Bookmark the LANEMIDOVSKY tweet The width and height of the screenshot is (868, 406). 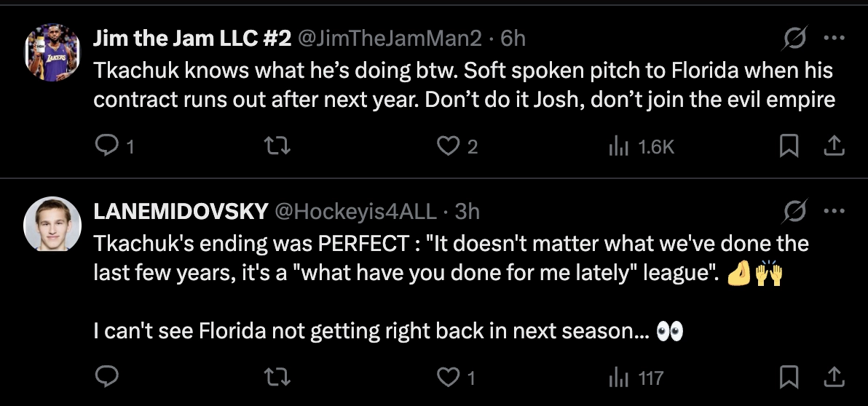click(x=788, y=377)
